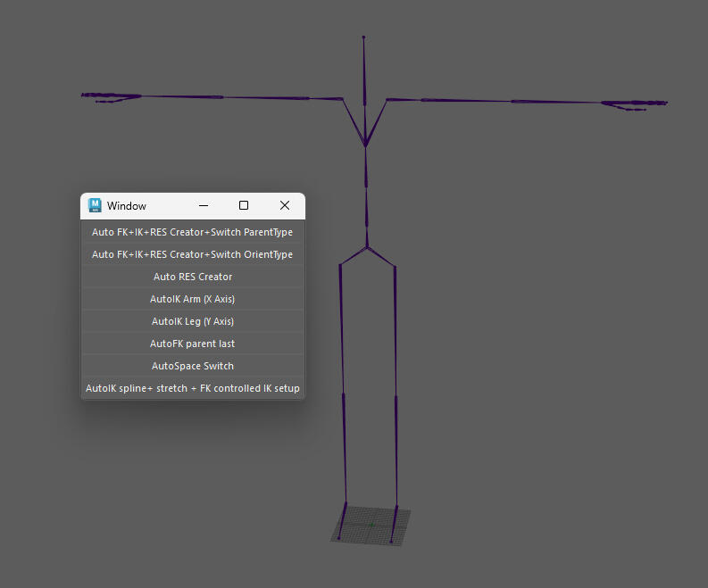Maximize the tool Window

(x=244, y=205)
